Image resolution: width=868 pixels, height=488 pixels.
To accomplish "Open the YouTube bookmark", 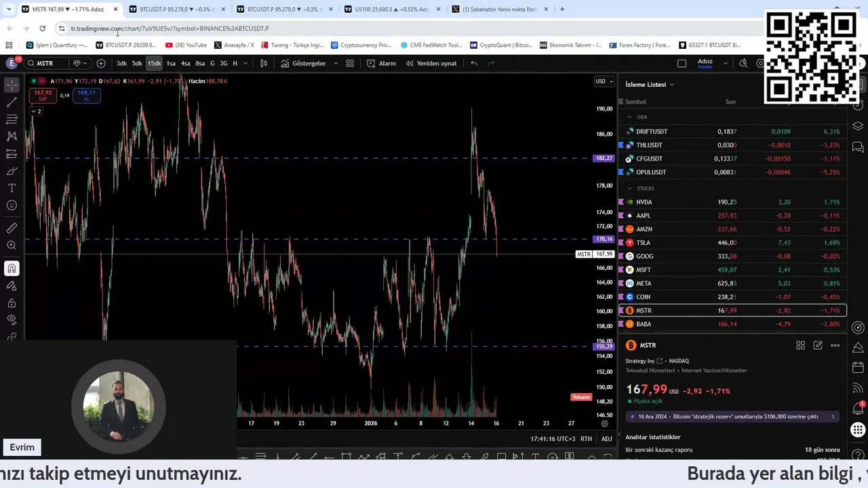I will coord(186,45).
